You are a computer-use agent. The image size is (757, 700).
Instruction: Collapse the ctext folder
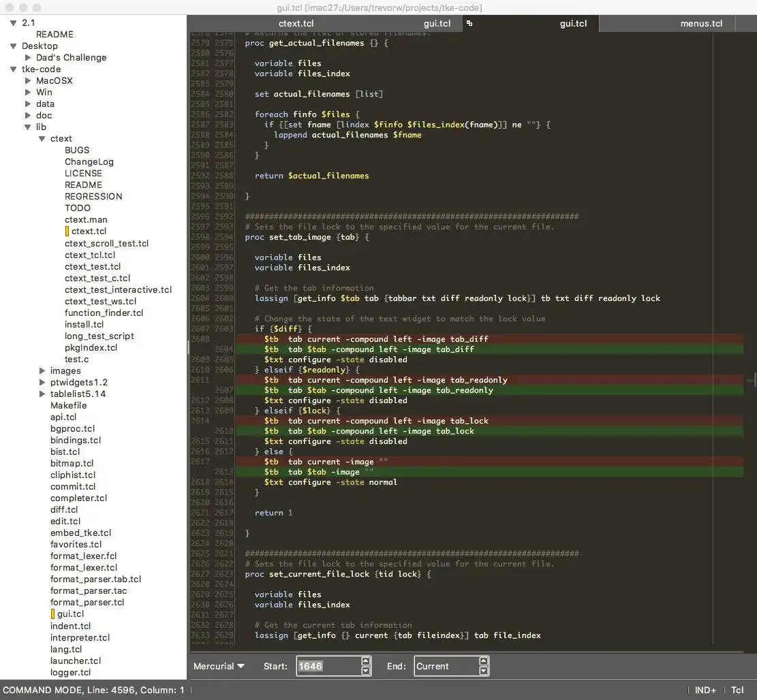[42, 138]
